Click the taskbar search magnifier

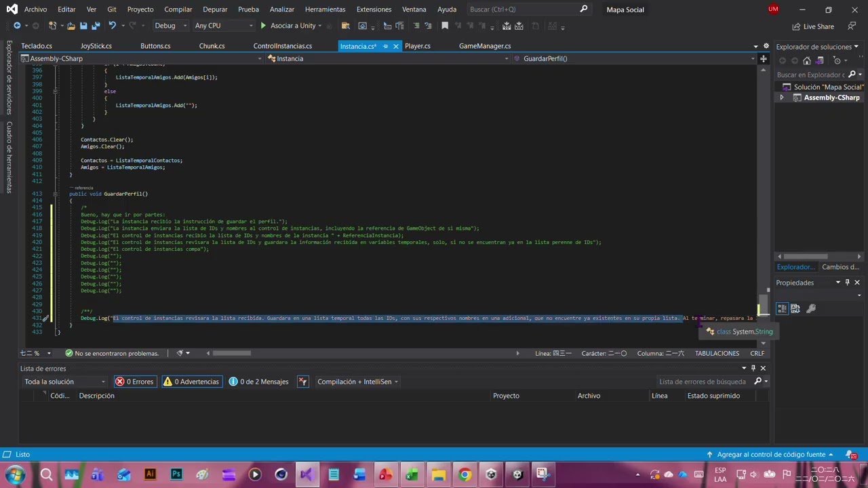tap(46, 474)
